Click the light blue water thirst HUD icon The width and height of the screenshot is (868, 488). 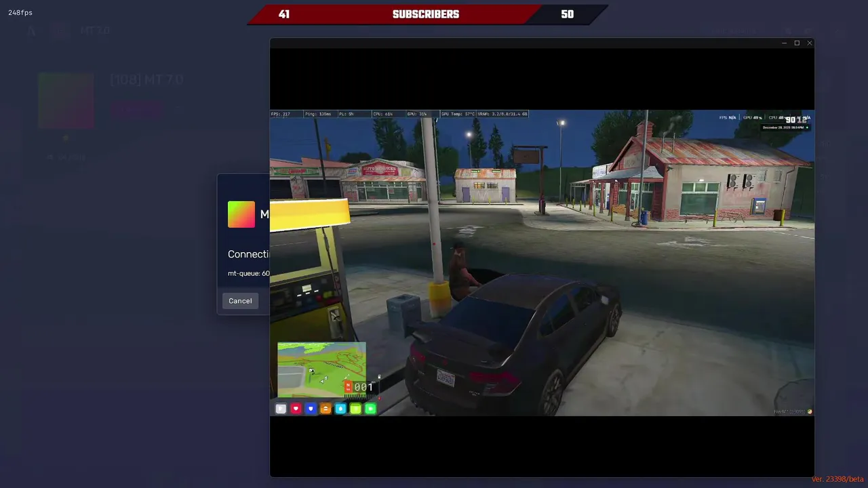pyautogui.click(x=340, y=409)
